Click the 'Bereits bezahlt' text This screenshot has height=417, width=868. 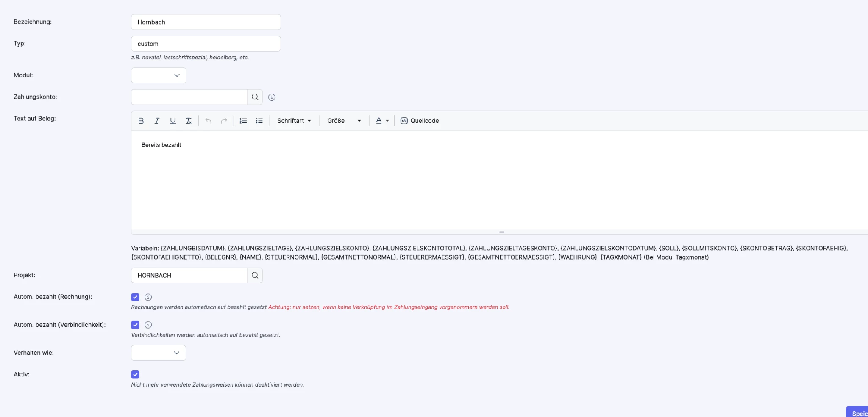(161, 145)
